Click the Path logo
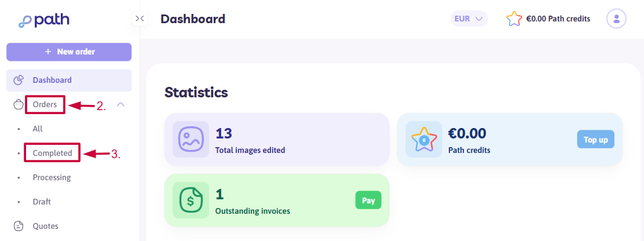Viewport: 644px width, 241px height. pyautogui.click(x=44, y=20)
